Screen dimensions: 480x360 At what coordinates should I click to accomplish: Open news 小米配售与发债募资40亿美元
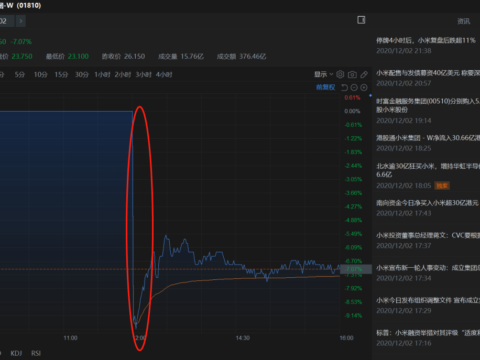point(428,73)
